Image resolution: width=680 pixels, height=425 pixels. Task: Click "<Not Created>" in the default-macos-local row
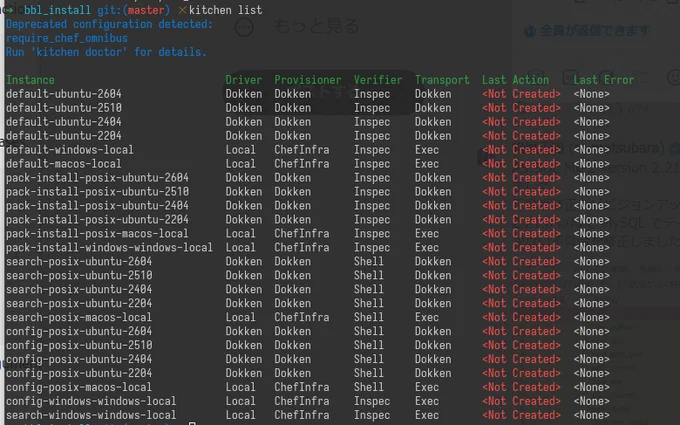coord(521,163)
